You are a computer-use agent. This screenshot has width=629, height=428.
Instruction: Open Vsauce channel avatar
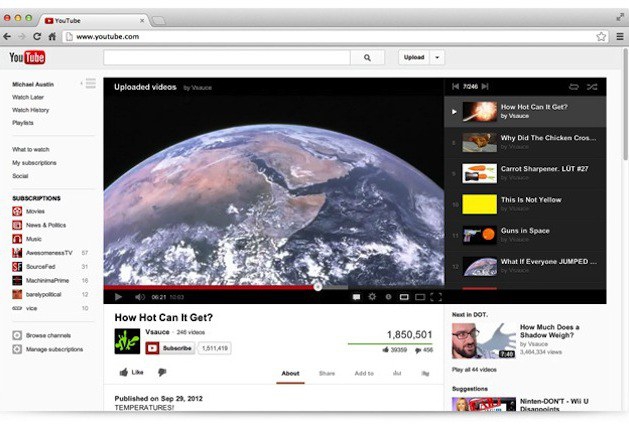[x=127, y=341]
